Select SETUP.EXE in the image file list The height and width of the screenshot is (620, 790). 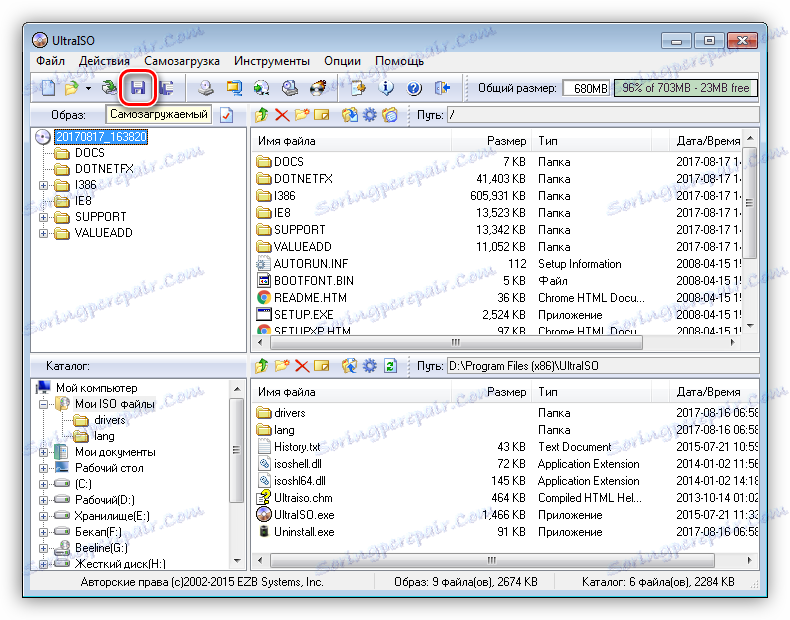[x=303, y=315]
